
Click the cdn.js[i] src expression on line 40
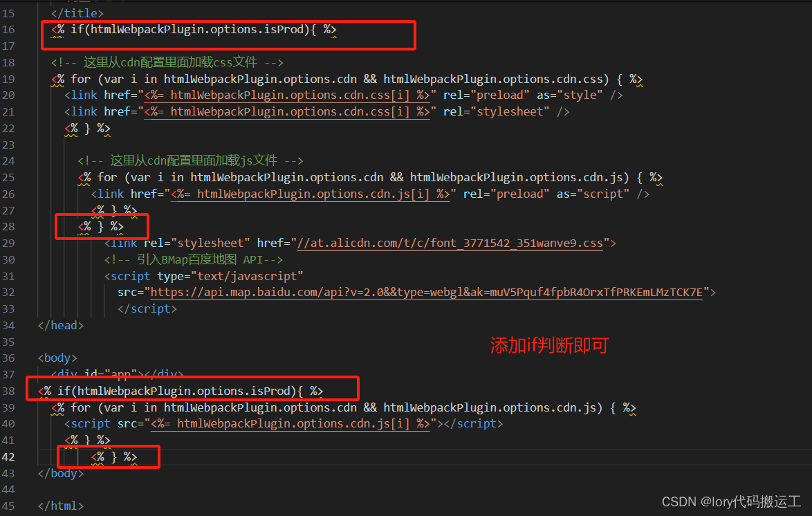[x=290, y=424]
